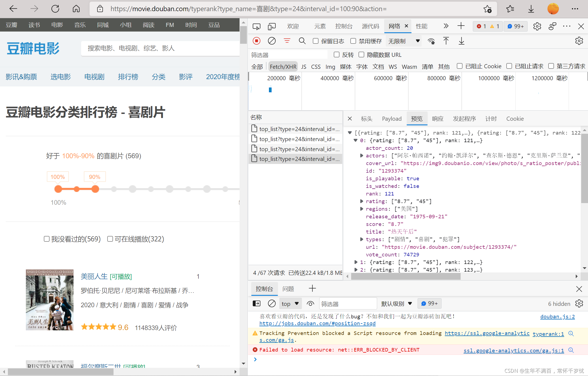Screen dimensions: 588x376
Task: Open the DevTools feedback people icon
Action: click(x=552, y=26)
